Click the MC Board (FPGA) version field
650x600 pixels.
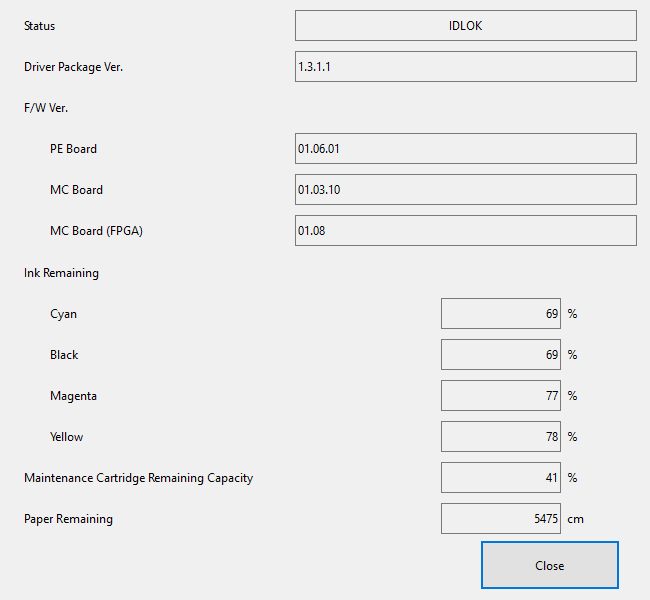click(x=465, y=231)
